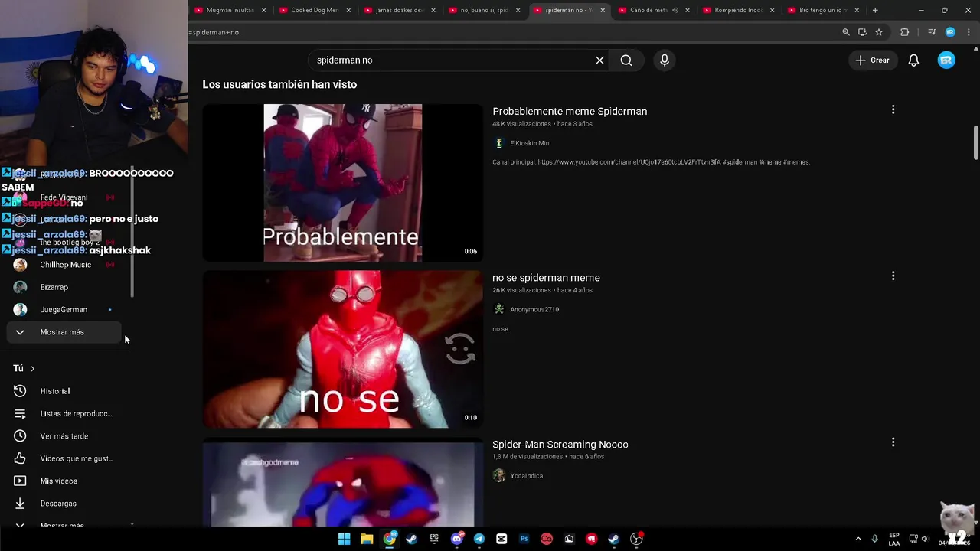
Task: Click the page vertical scrollbar
Action: pos(976,142)
